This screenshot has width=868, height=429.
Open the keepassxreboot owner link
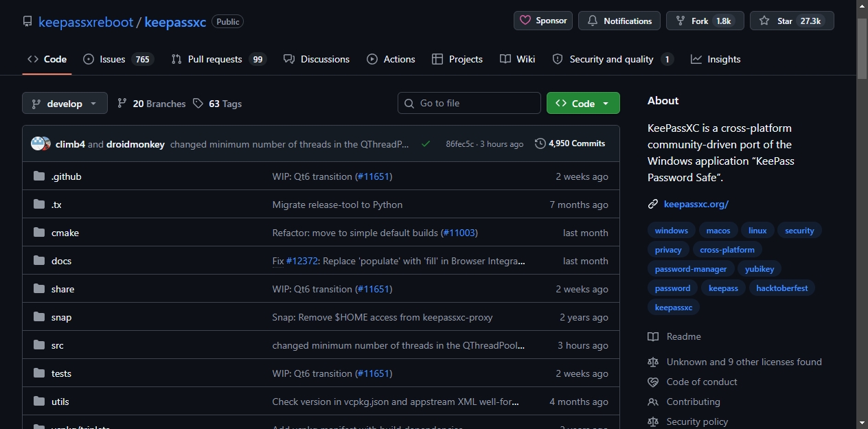coord(86,21)
